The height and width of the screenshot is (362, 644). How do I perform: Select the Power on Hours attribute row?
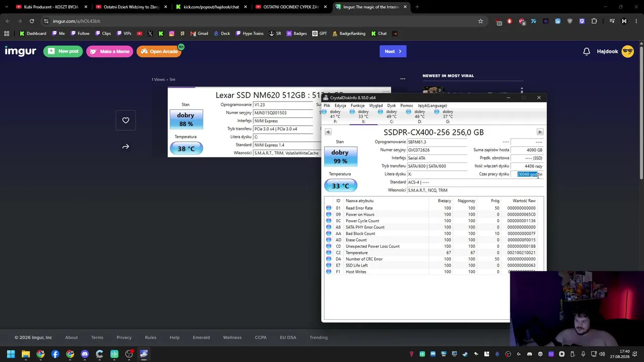pyautogui.click(x=434, y=215)
